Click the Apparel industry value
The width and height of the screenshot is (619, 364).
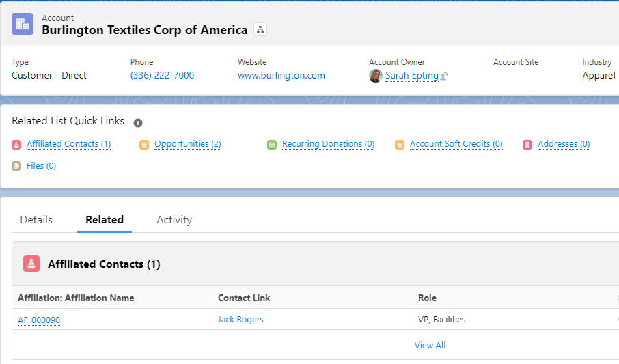coord(599,75)
